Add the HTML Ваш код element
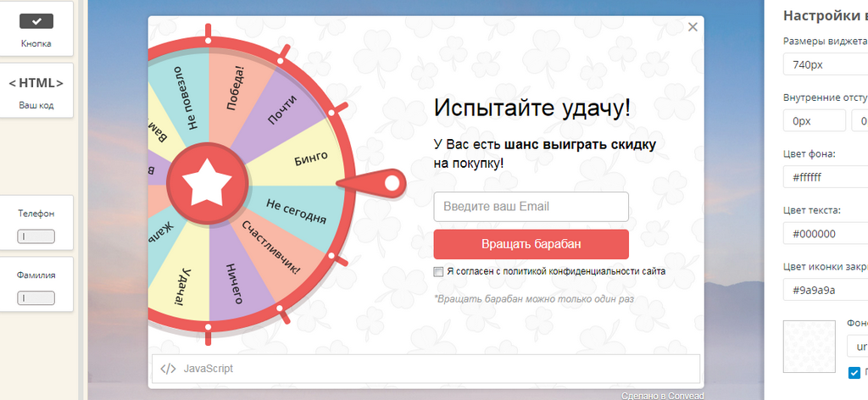The image size is (868, 400). pyautogui.click(x=36, y=90)
